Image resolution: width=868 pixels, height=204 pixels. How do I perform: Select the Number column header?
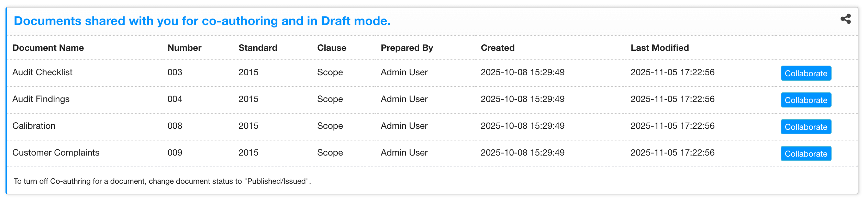184,48
